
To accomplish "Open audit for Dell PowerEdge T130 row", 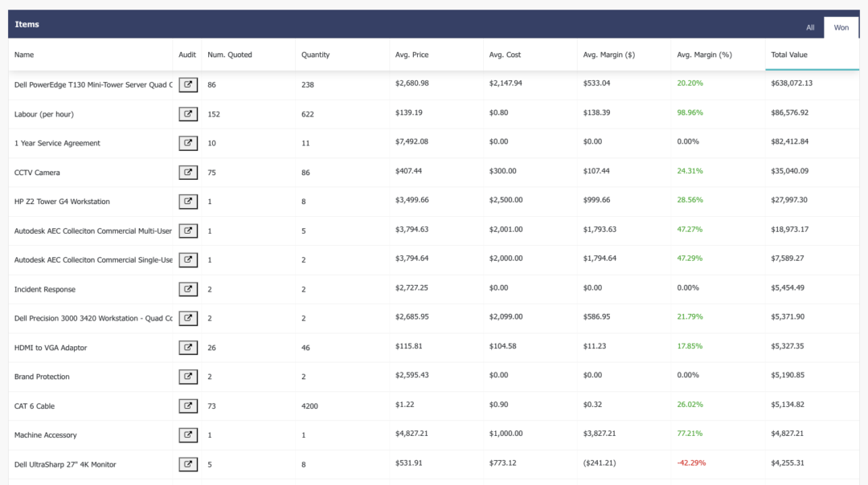I will click(188, 84).
